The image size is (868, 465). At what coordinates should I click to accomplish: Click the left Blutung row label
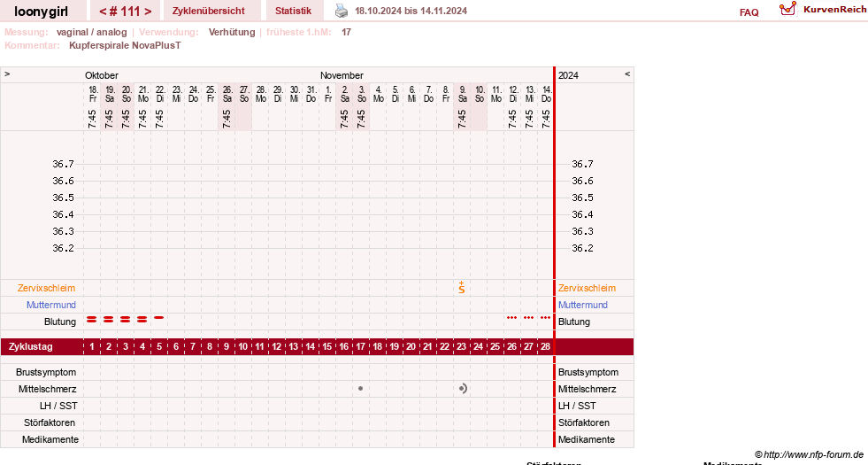click(60, 322)
